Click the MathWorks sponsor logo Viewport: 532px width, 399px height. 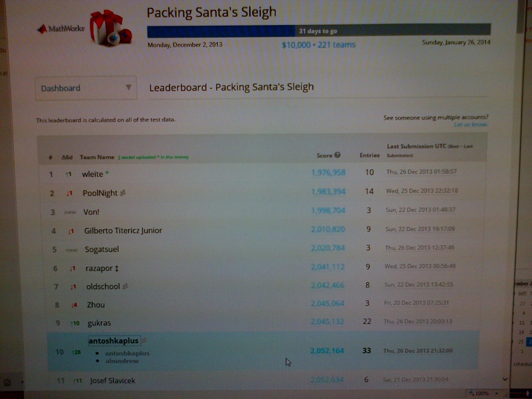click(62, 29)
